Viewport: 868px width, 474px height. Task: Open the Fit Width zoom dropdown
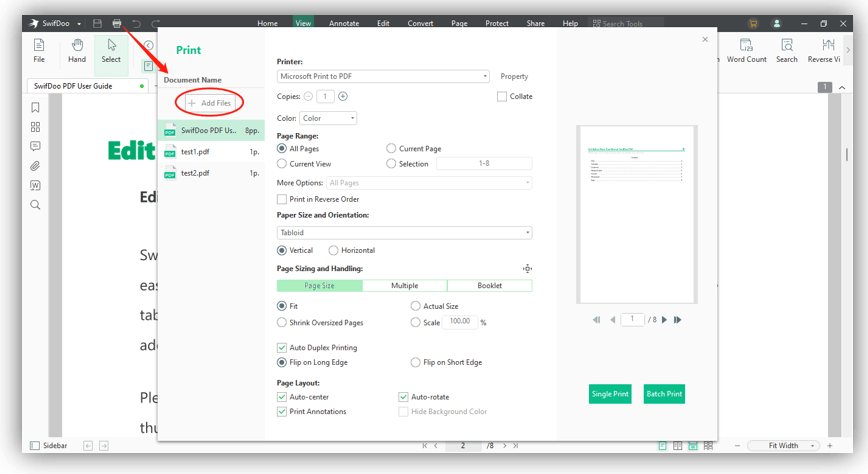click(x=783, y=446)
